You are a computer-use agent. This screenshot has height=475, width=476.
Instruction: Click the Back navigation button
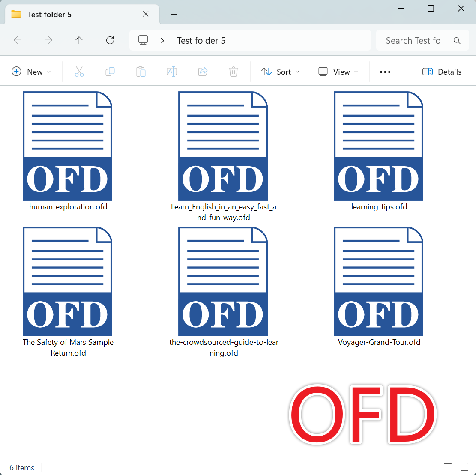18,40
